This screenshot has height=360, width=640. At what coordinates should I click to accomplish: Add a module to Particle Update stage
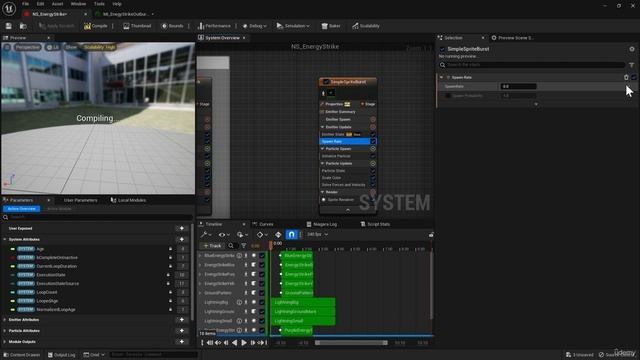click(x=373, y=163)
